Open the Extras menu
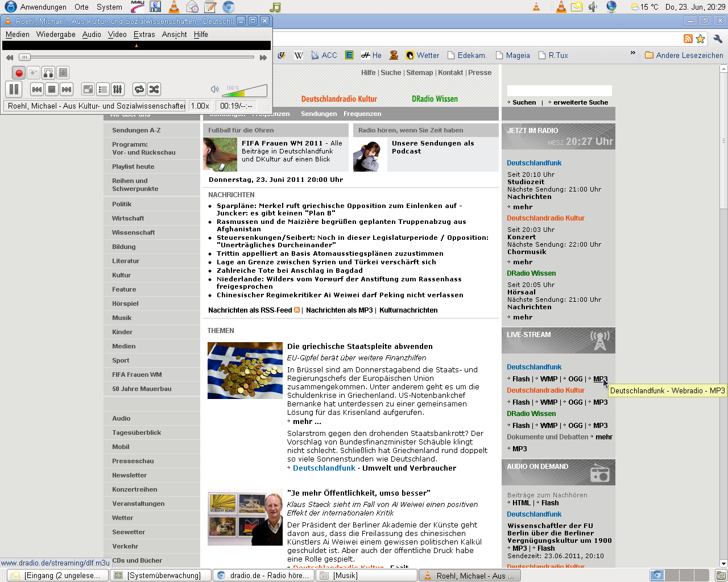The height and width of the screenshot is (582, 728). coord(144,35)
